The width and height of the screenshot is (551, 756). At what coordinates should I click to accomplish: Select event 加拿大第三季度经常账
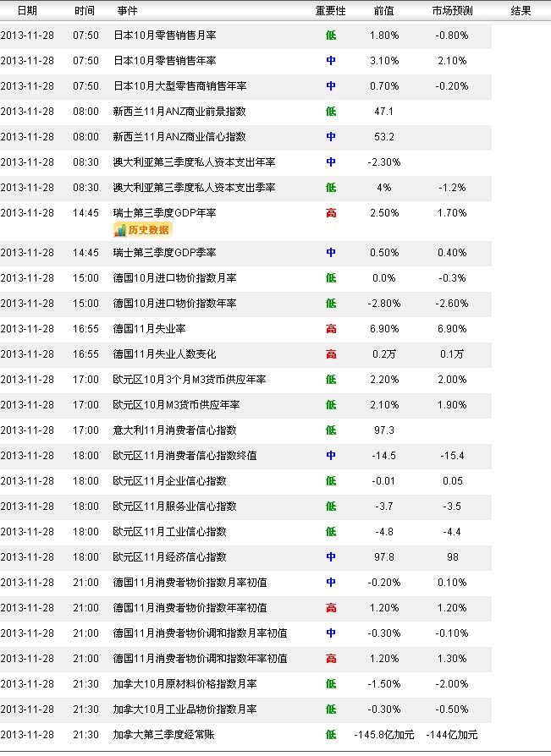tap(163, 735)
